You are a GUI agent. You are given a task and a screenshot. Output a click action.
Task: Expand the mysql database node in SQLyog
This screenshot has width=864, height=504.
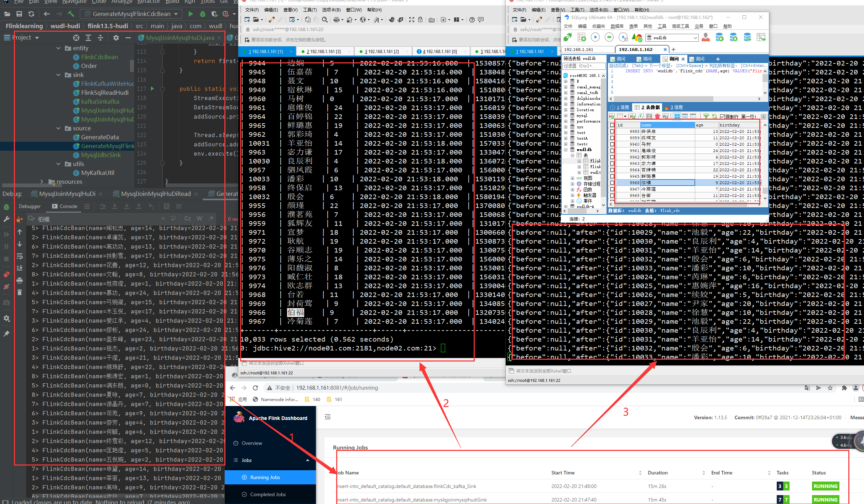566,116
